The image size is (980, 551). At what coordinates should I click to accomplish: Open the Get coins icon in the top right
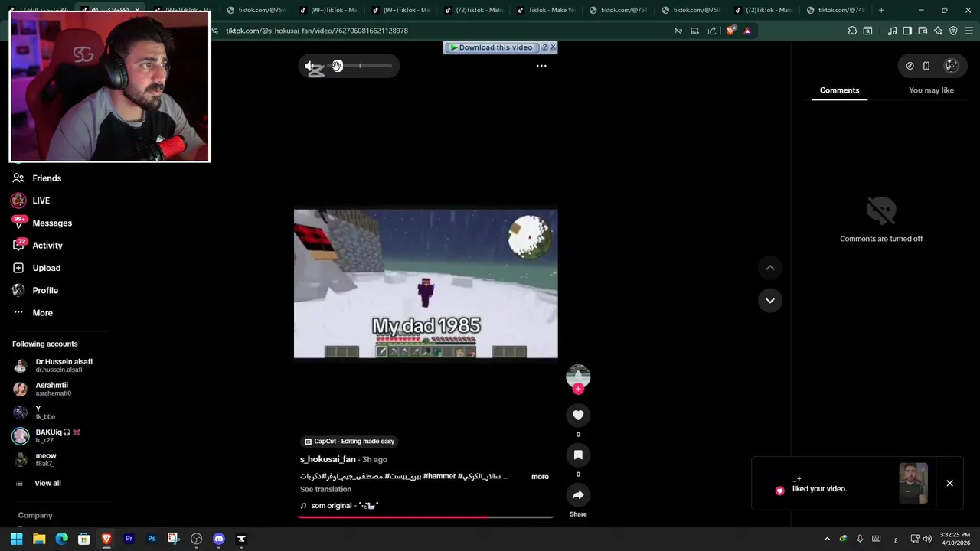pyautogui.click(x=910, y=66)
